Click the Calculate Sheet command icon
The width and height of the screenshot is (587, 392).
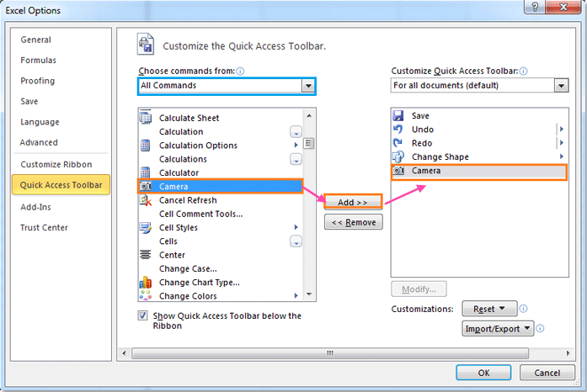(x=145, y=118)
